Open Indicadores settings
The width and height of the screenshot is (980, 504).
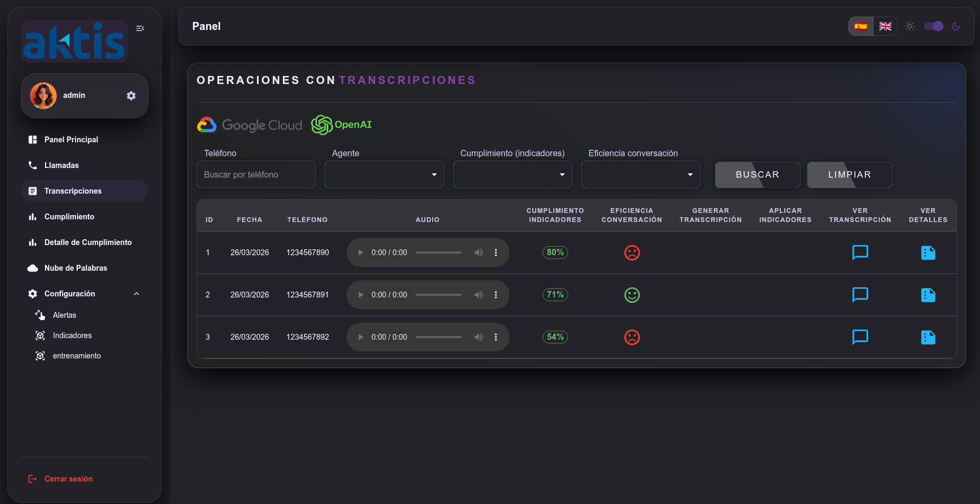[85, 335]
